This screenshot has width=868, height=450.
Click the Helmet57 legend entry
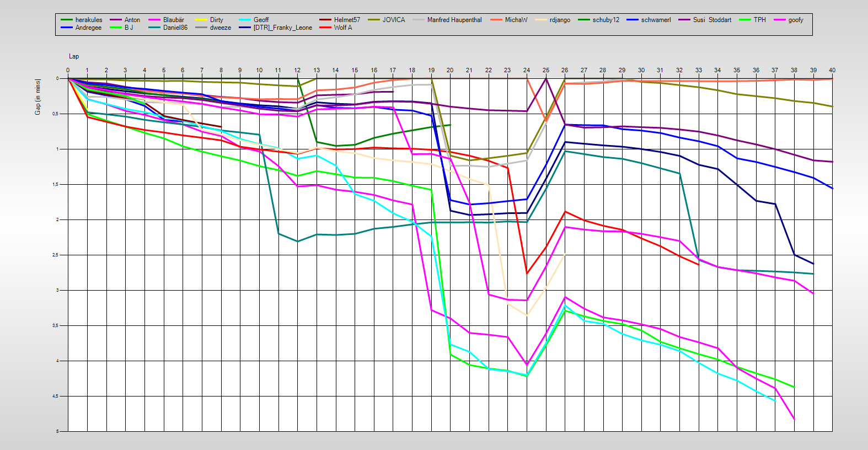[346, 20]
